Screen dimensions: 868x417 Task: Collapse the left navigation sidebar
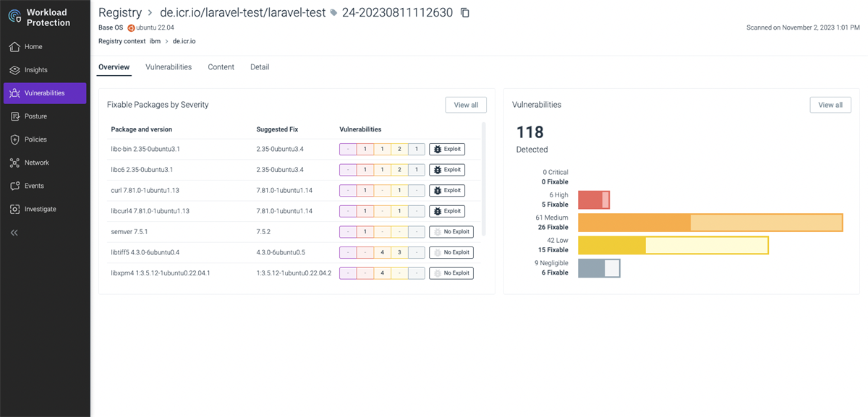pos(14,231)
